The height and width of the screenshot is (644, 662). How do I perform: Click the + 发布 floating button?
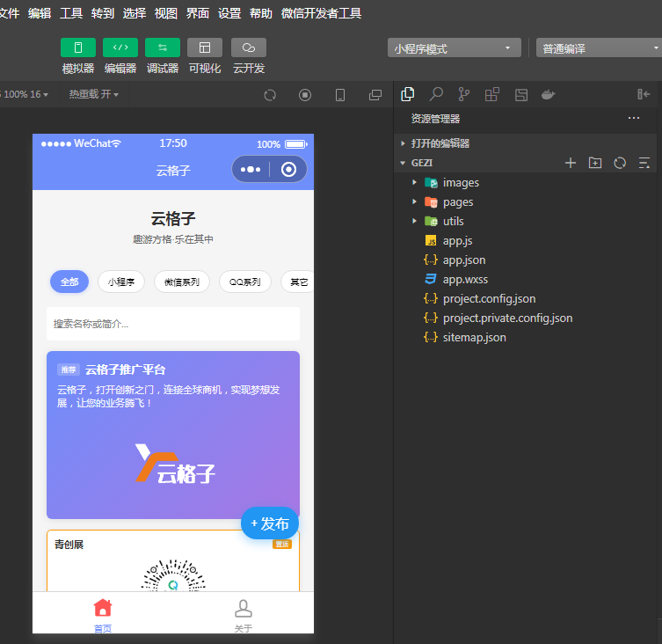click(270, 523)
